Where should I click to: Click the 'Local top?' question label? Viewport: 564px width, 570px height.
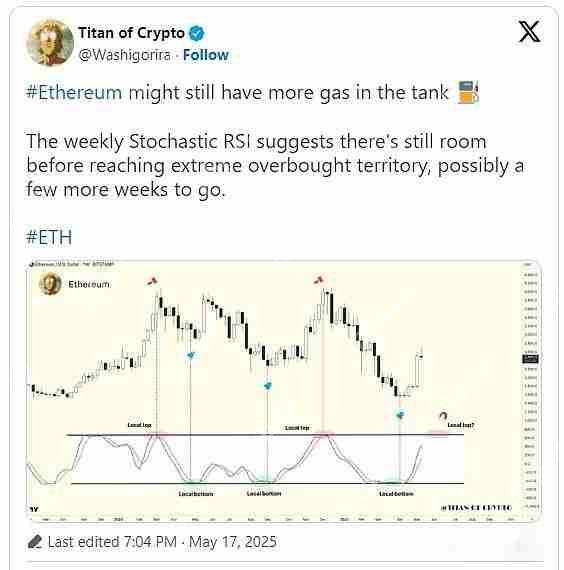pos(461,425)
